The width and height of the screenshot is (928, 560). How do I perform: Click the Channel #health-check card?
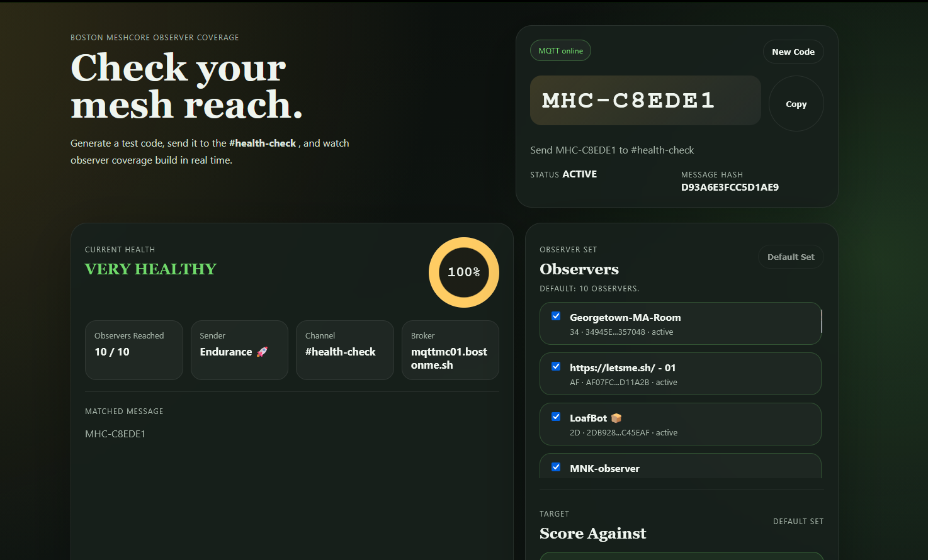[345, 350]
